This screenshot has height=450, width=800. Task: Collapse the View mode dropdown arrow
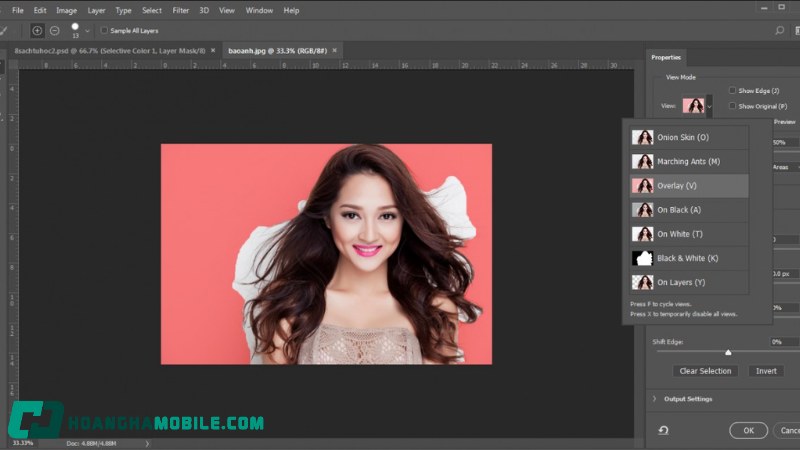pos(709,105)
